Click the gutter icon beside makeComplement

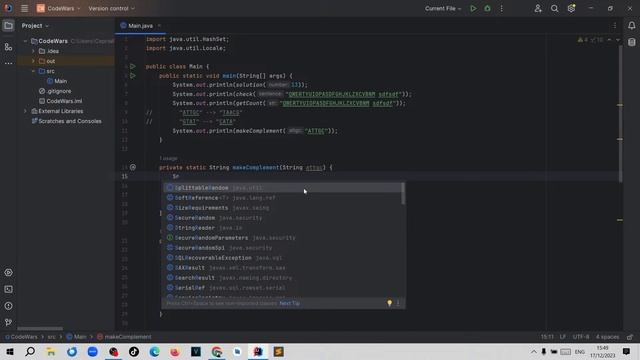tap(133, 167)
